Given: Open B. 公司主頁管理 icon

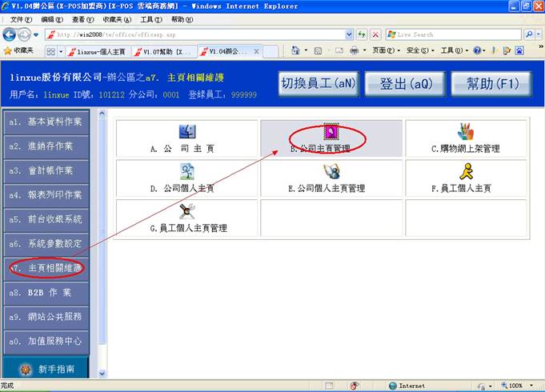Looking at the screenshot, I should pyautogui.click(x=329, y=134).
